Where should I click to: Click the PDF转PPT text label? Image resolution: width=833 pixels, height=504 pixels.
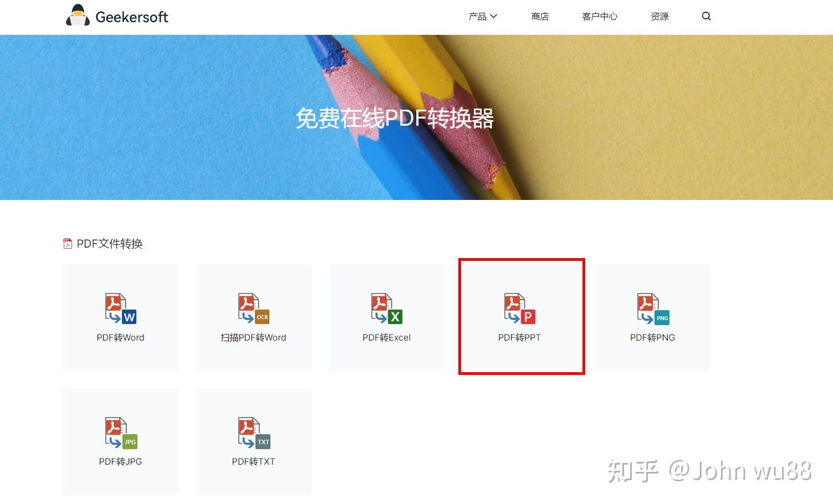point(519,337)
